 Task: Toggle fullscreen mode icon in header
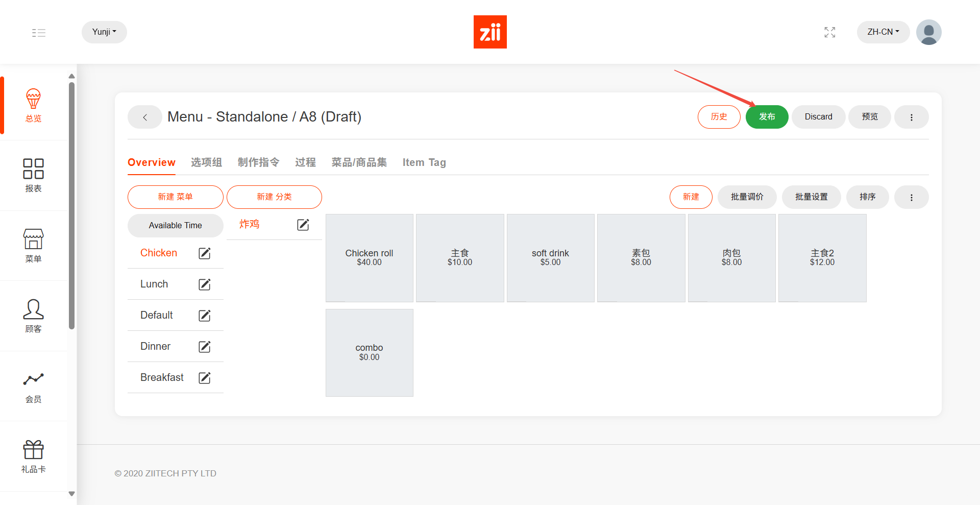(829, 32)
